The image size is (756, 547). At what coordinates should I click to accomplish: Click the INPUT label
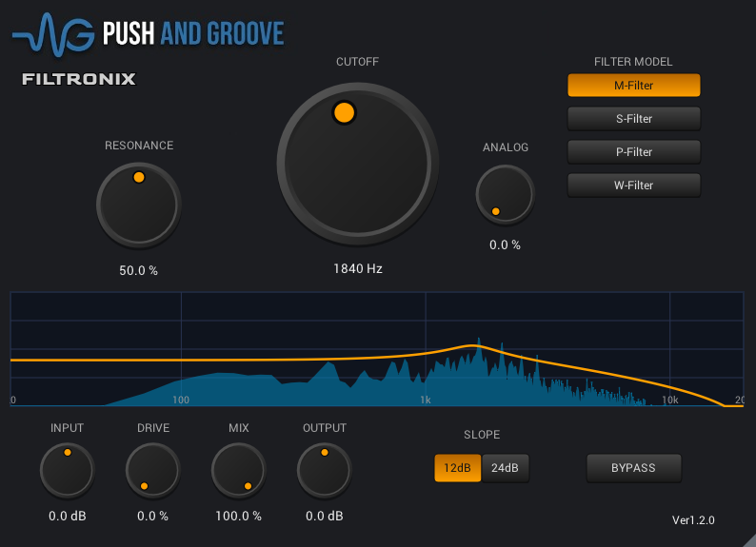(67, 428)
